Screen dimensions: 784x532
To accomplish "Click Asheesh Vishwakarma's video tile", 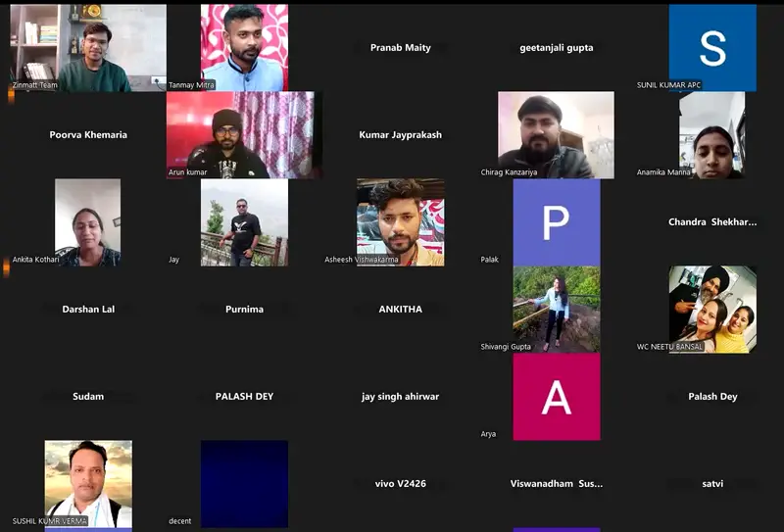I will click(x=400, y=222).
